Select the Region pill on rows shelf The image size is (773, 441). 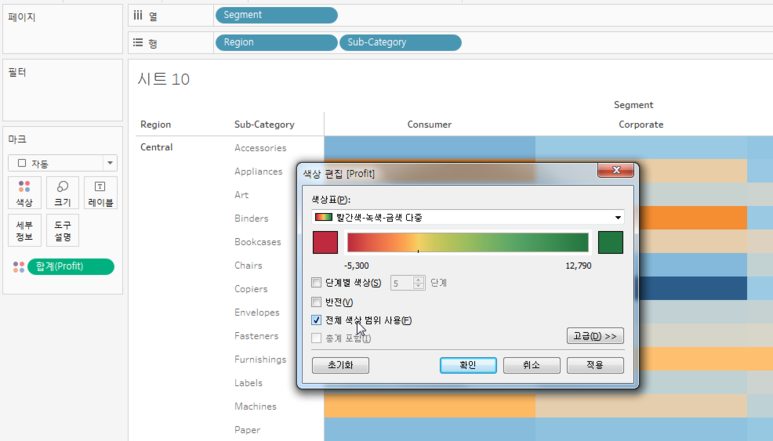[x=277, y=43]
